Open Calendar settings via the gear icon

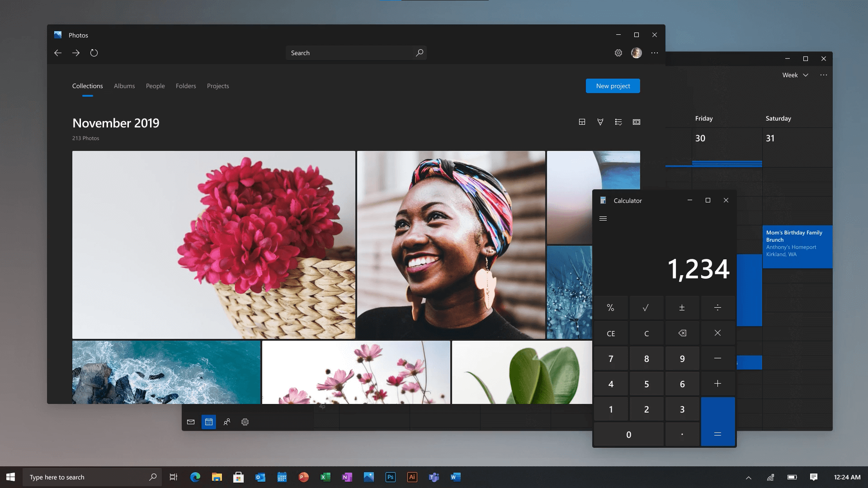245,422
